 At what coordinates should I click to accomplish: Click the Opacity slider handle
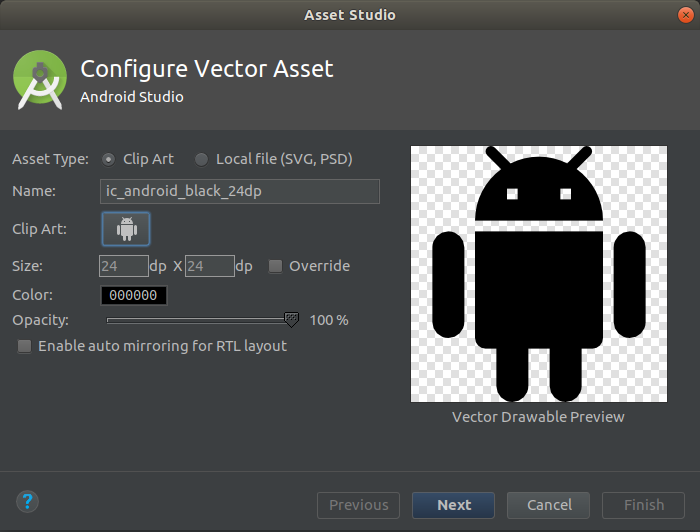pyautogui.click(x=292, y=320)
